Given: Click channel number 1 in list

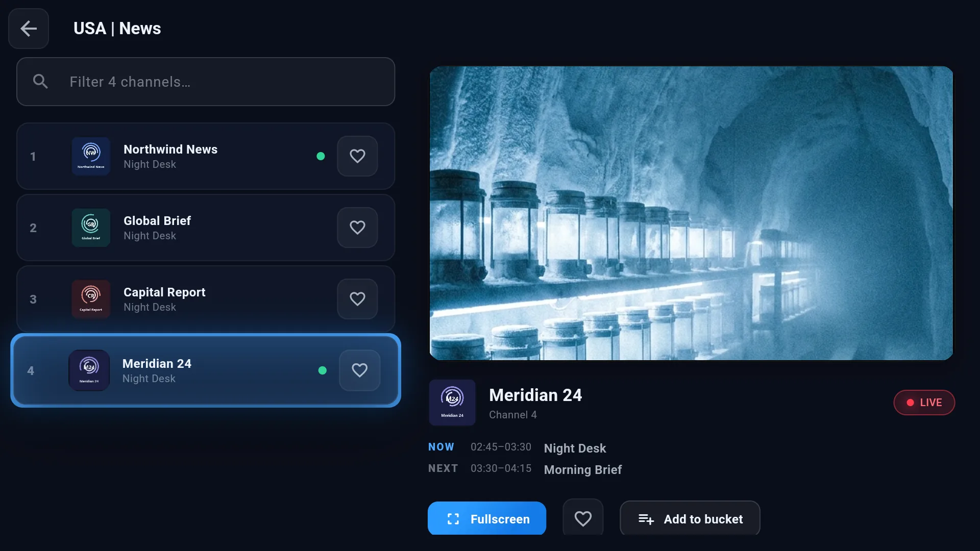Looking at the screenshot, I should coord(33,157).
